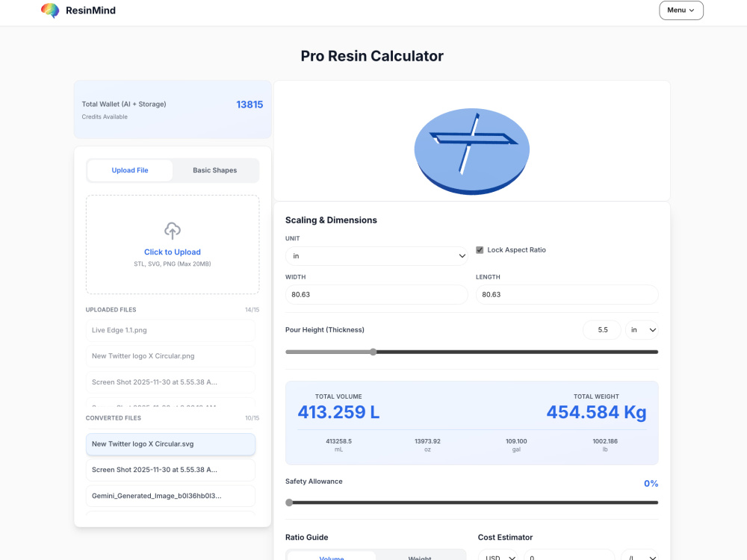Click the Width input field

tap(376, 294)
